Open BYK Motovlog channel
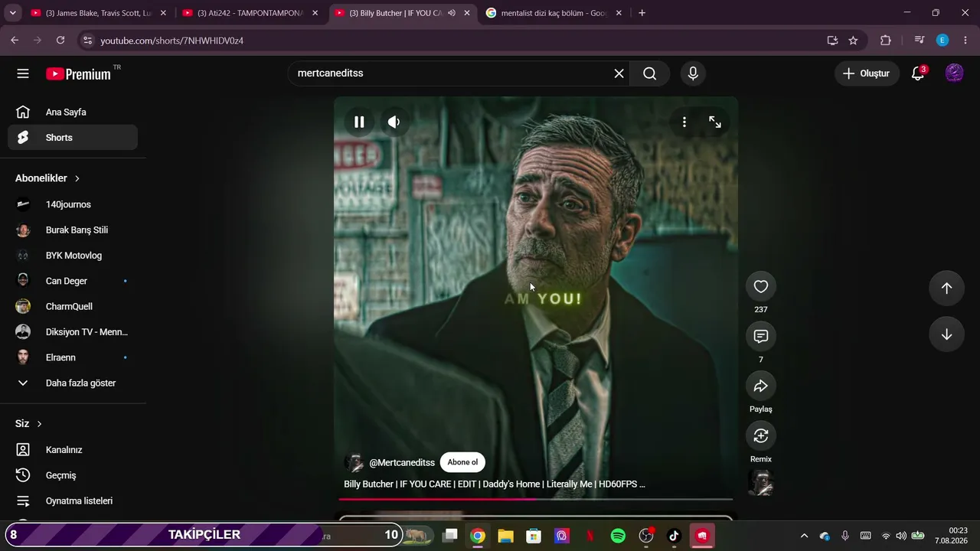980x551 pixels. [73, 256]
